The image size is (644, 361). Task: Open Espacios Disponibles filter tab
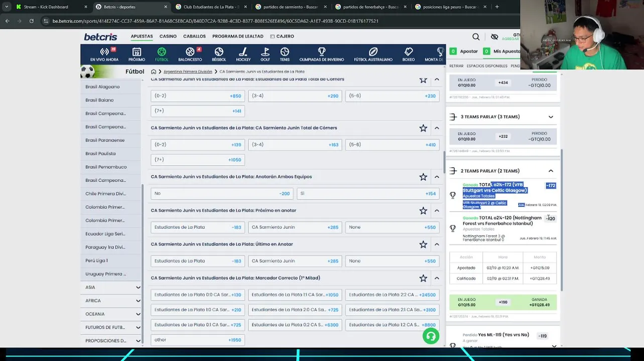pyautogui.click(x=487, y=66)
